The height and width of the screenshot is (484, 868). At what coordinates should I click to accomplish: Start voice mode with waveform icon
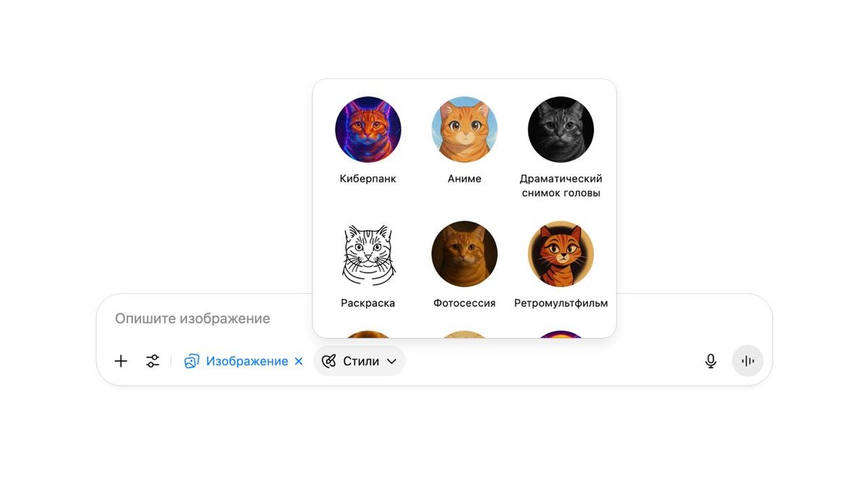pyautogui.click(x=748, y=361)
